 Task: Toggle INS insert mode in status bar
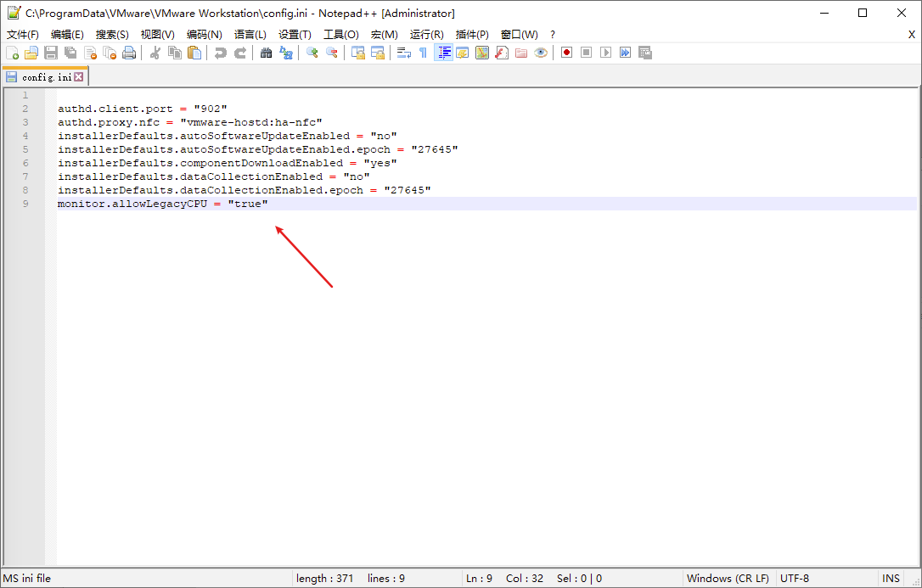(x=891, y=579)
